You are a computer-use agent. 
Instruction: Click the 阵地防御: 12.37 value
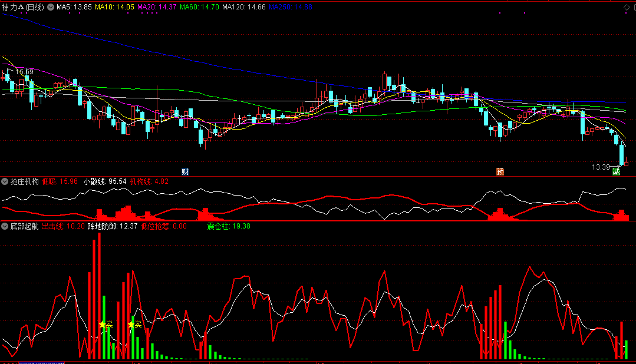tap(113, 226)
